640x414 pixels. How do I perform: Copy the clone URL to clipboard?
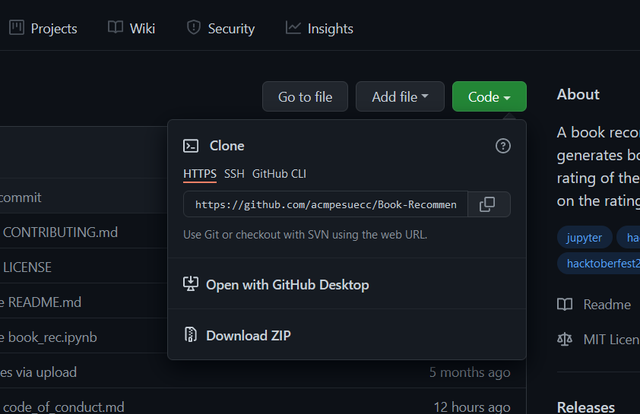pyautogui.click(x=489, y=204)
